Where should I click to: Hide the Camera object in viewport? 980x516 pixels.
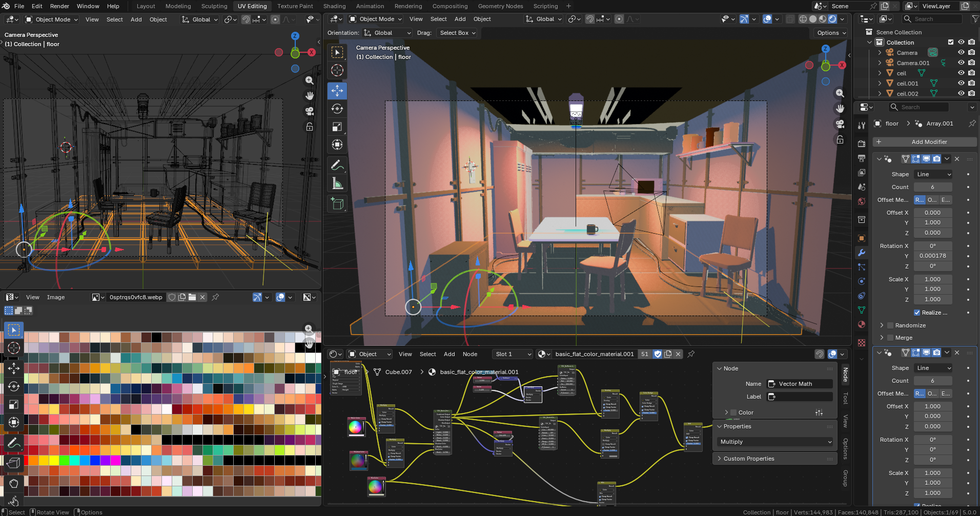tap(961, 52)
